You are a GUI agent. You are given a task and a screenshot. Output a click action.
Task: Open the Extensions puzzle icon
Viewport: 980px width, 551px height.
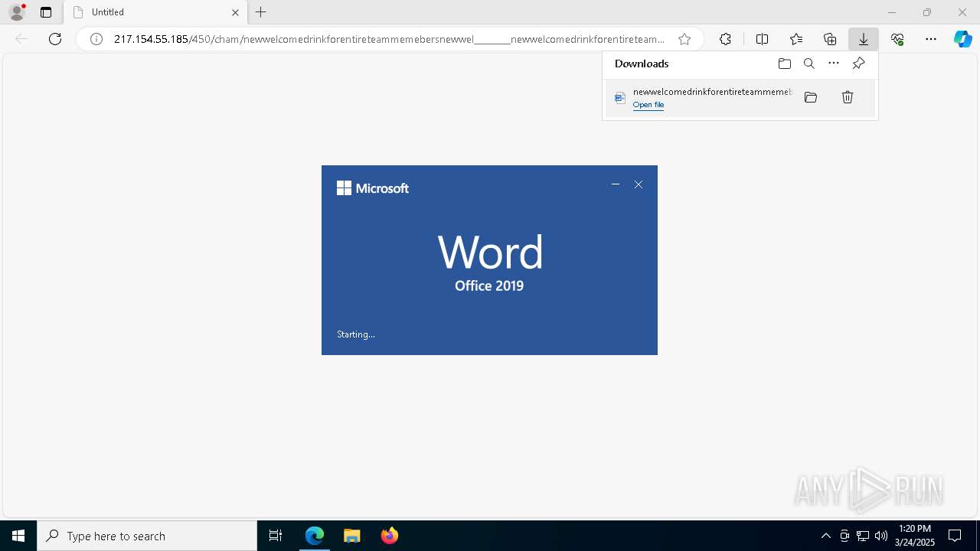[x=725, y=39]
